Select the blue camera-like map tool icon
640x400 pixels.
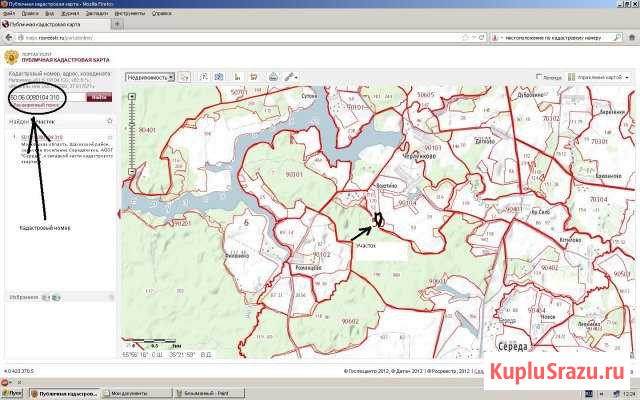[x=219, y=77]
